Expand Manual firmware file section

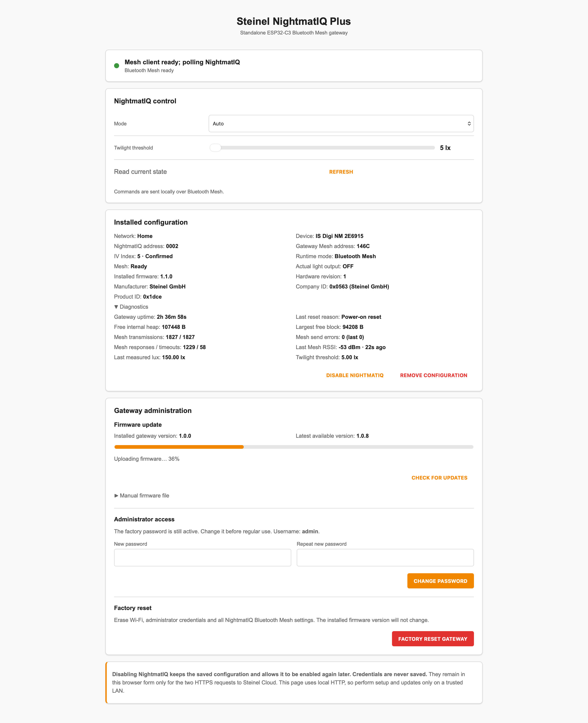[142, 496]
